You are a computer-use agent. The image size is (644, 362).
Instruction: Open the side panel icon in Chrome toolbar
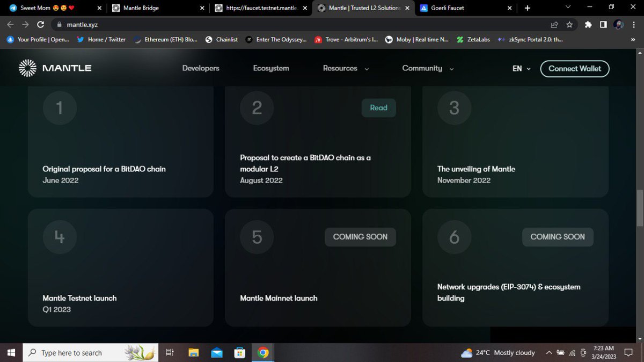(603, 24)
